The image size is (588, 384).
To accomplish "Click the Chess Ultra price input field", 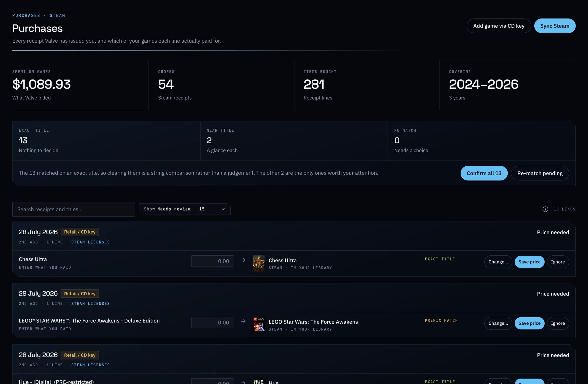I will click(x=212, y=261).
